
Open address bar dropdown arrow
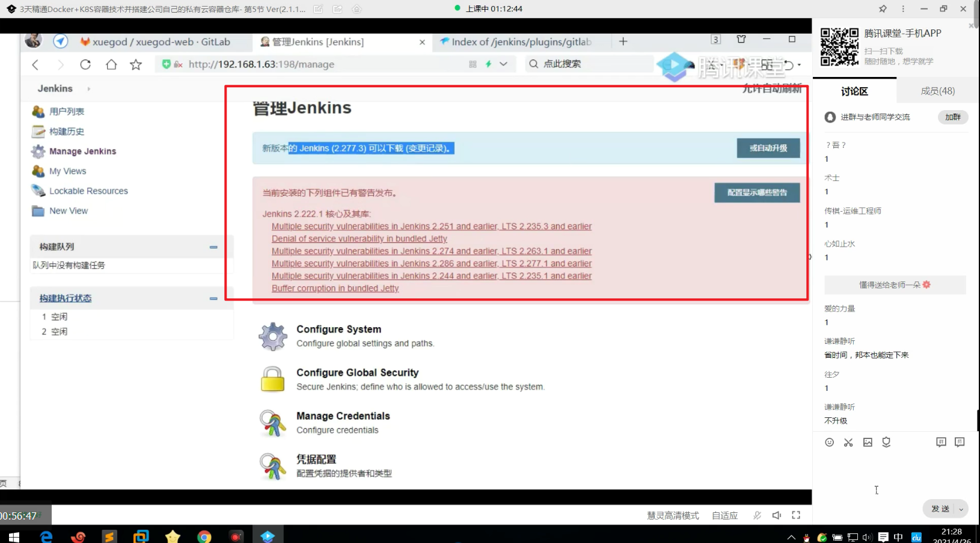pyautogui.click(x=504, y=64)
